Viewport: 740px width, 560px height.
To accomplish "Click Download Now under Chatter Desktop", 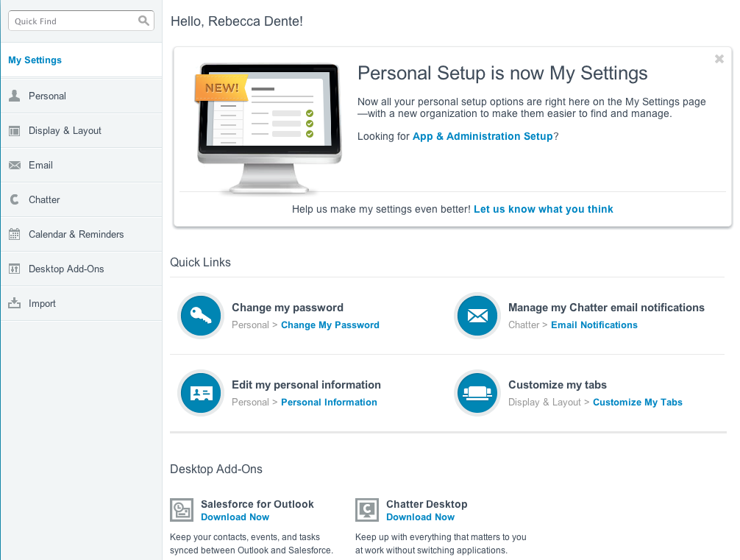I will [420, 517].
